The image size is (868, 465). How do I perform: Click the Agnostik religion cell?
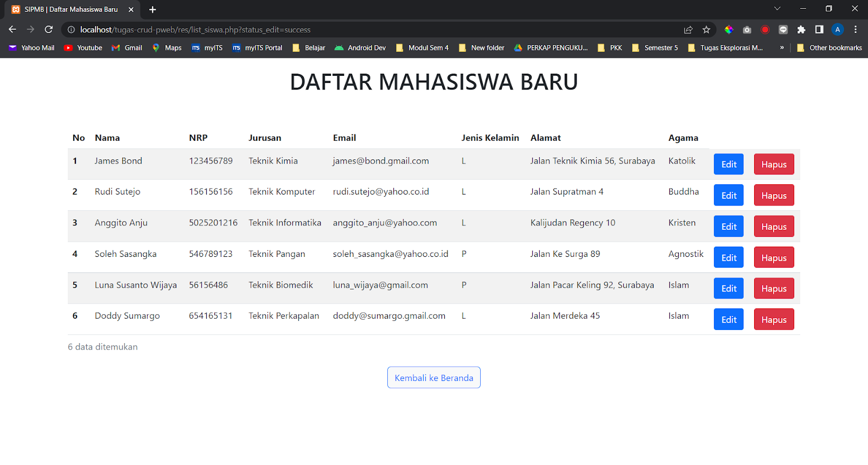click(x=686, y=254)
